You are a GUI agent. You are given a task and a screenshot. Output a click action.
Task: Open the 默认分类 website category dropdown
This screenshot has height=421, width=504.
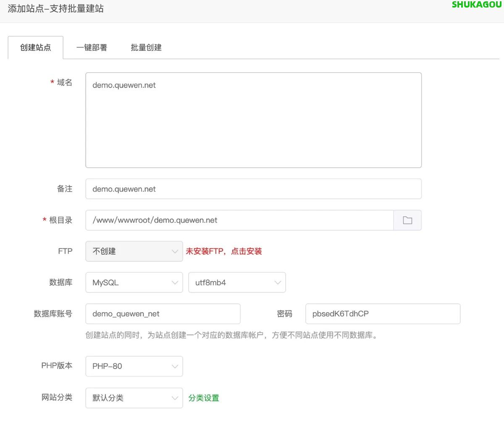tap(134, 397)
